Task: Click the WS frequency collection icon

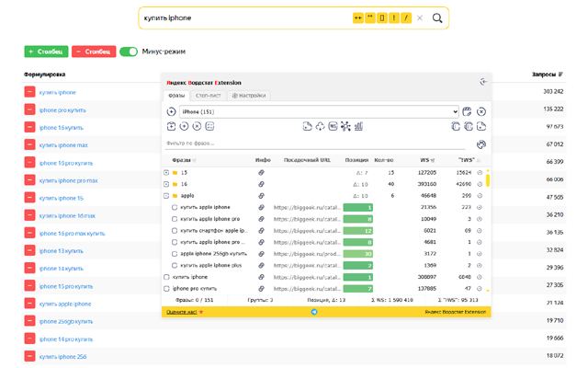Action: click(x=333, y=127)
